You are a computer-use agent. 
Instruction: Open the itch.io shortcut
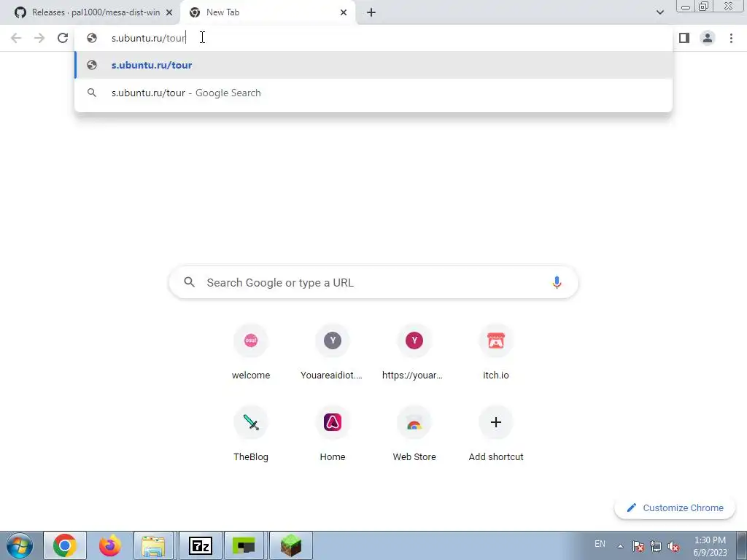pyautogui.click(x=495, y=353)
